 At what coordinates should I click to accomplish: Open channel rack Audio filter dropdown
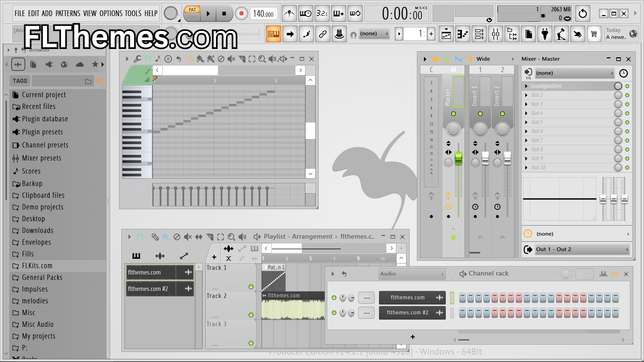click(412, 274)
